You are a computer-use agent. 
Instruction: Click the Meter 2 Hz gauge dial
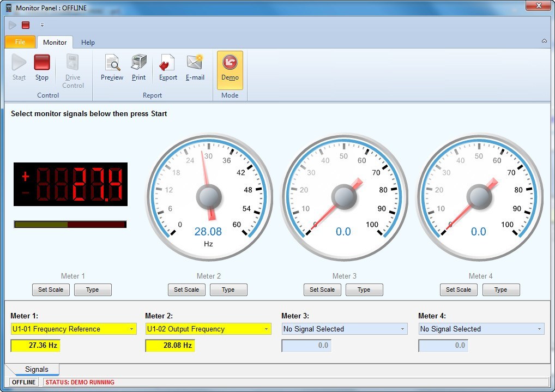click(x=209, y=197)
